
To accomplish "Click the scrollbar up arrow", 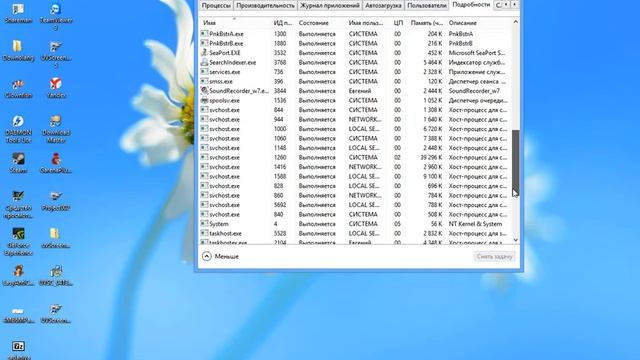I will click(516, 22).
